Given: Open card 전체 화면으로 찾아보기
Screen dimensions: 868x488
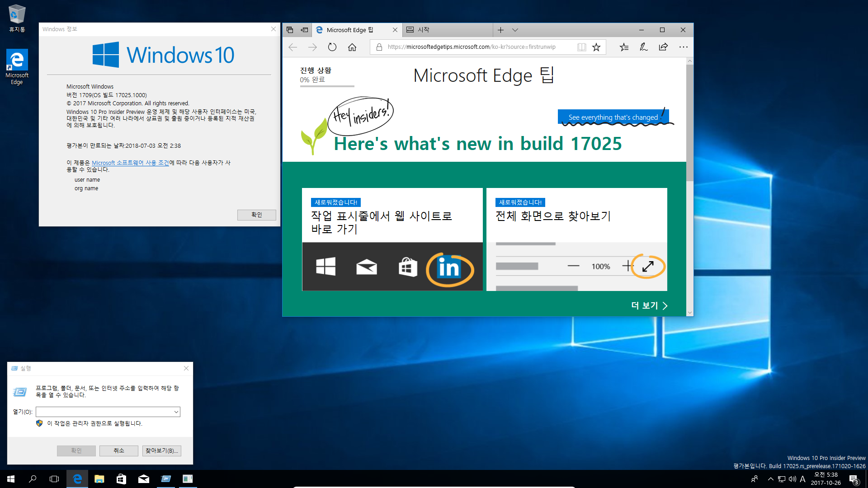Looking at the screenshot, I should pyautogui.click(x=576, y=239).
